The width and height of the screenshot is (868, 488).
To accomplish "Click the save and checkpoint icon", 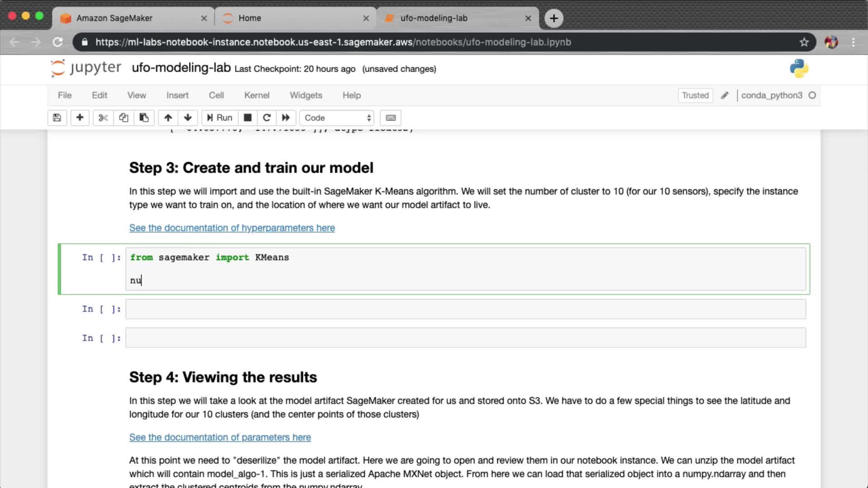I will coord(57,118).
